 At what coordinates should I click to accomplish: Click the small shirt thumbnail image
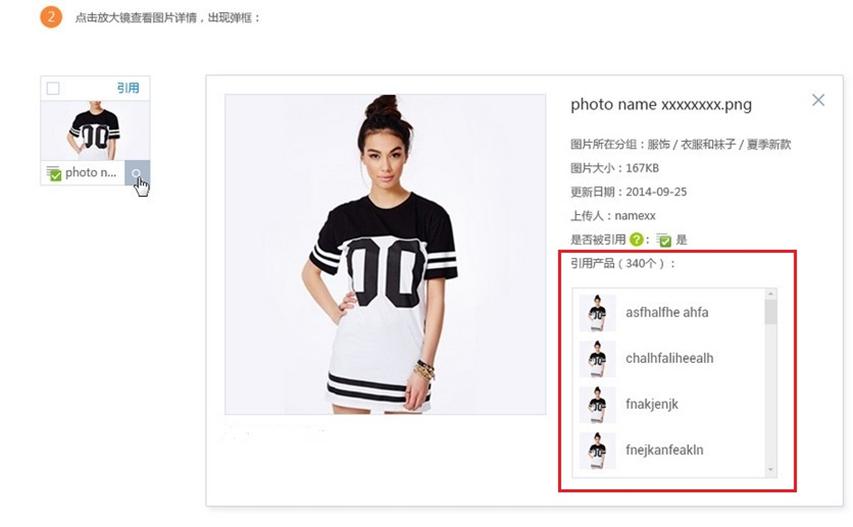[x=95, y=131]
